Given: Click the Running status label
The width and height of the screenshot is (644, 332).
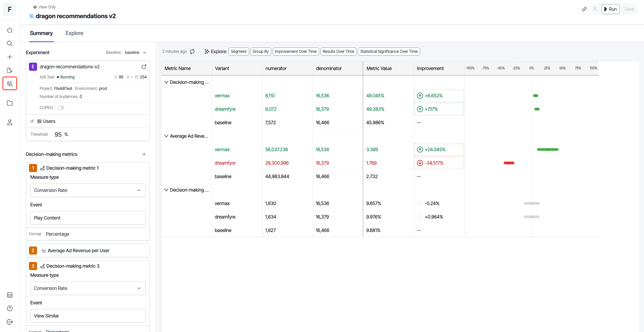Looking at the screenshot, I should (x=67, y=77).
